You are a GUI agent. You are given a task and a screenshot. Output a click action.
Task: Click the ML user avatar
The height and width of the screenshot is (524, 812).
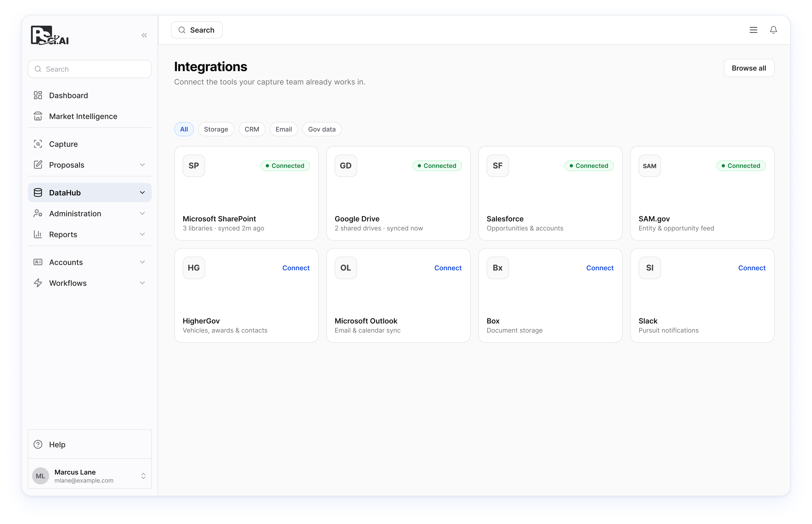40,476
